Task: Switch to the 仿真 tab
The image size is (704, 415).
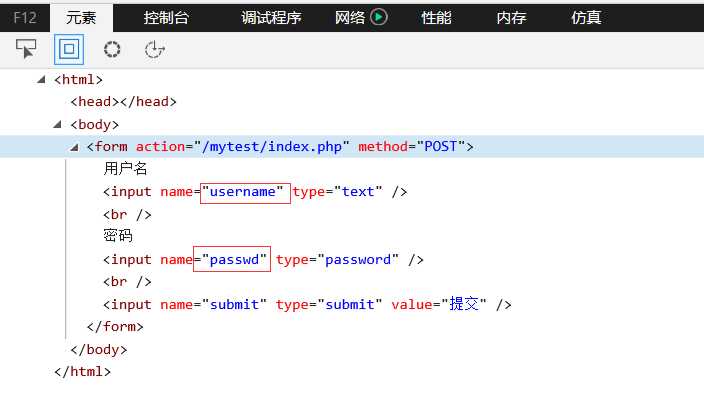Action: (586, 18)
